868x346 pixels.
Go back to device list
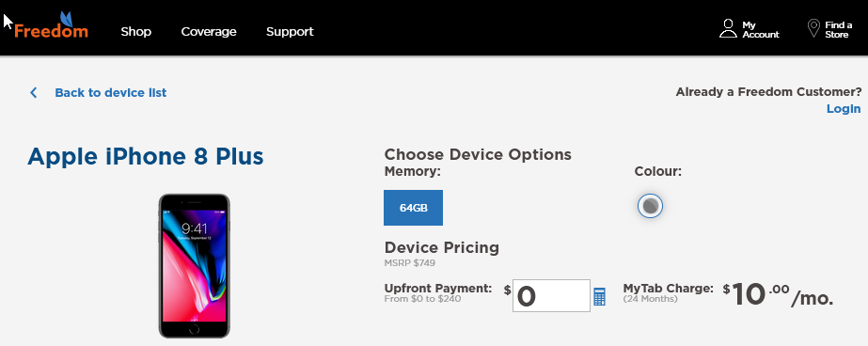(x=111, y=92)
